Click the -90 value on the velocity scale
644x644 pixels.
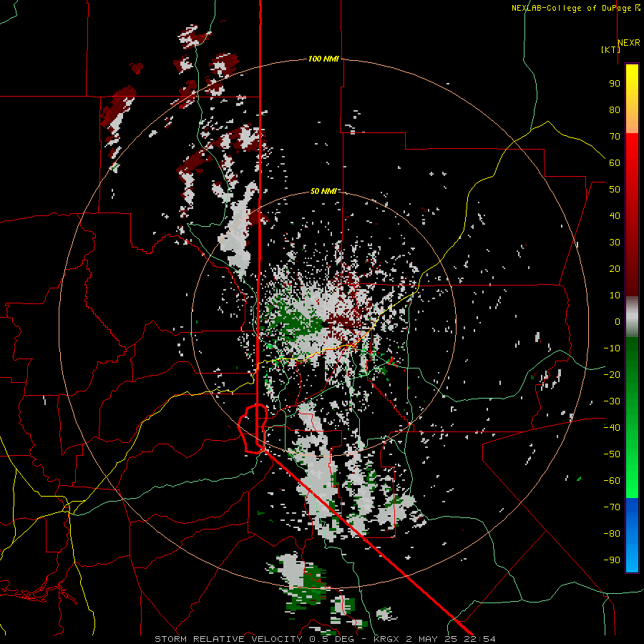[x=612, y=560]
